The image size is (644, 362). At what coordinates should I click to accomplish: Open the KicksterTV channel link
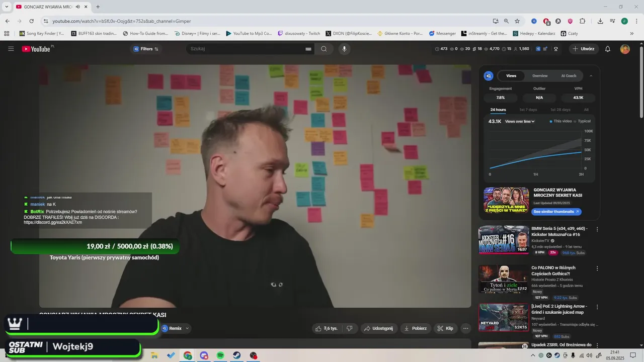(540, 241)
